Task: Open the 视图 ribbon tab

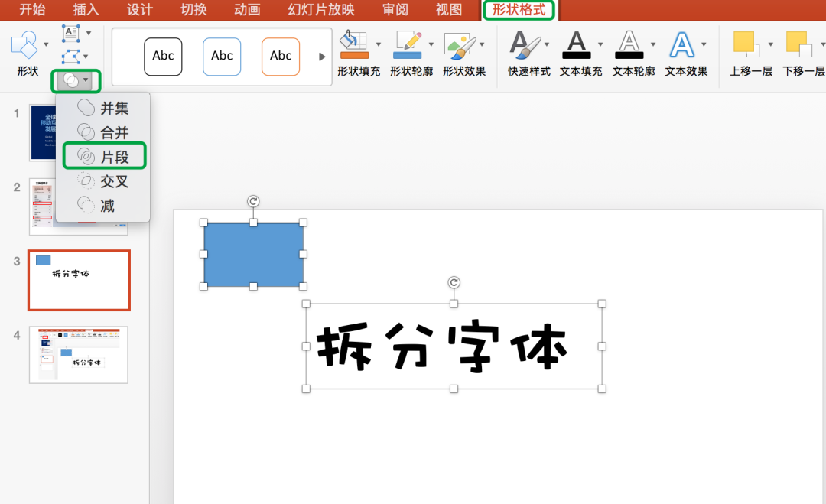Action: [x=450, y=10]
